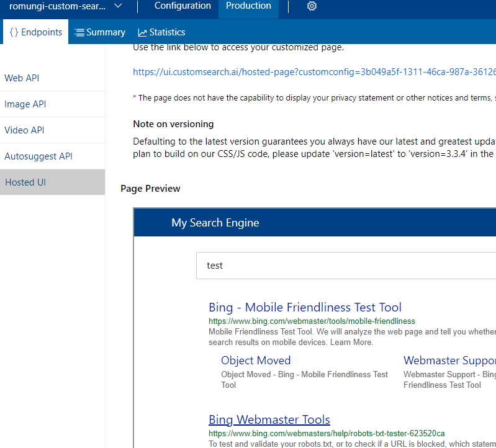Select Web API in the sidebar
Image resolution: width=496 pixels, height=448 pixels.
[x=53, y=78]
